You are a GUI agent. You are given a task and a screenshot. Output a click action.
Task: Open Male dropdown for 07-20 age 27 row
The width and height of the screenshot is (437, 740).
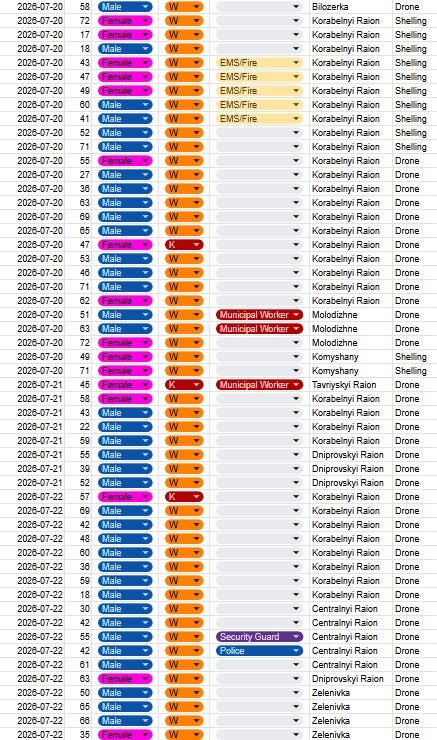(x=125, y=175)
